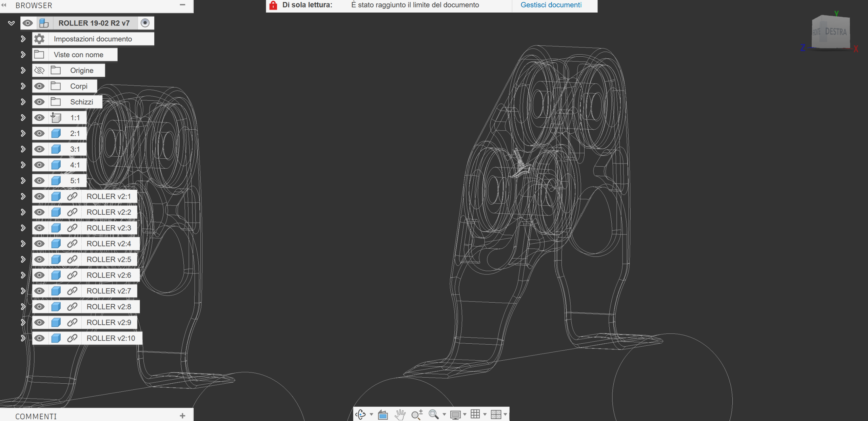Activate the Pan hand tool
The image size is (868, 421).
[400, 414]
